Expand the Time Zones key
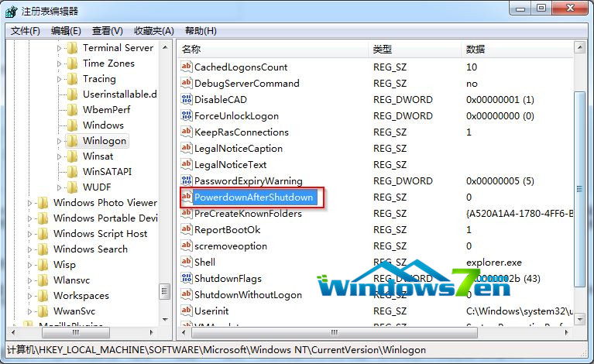This screenshot has height=364, width=594. 59,64
